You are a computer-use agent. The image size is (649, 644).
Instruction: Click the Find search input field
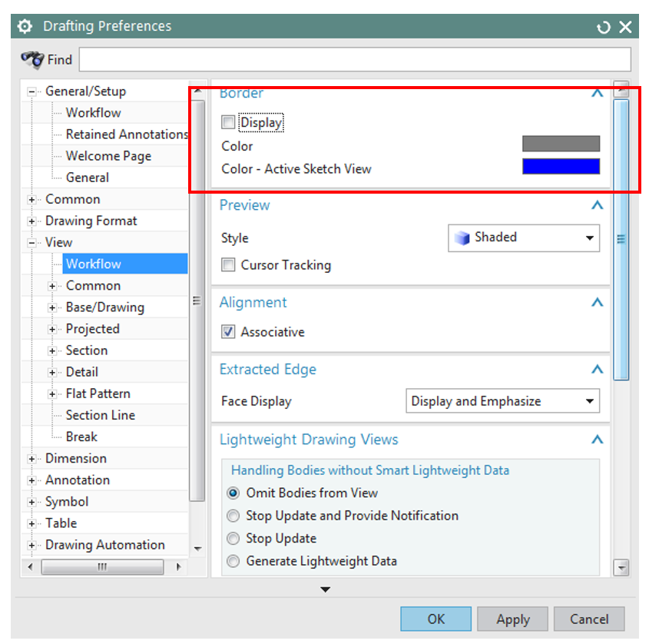point(355,59)
